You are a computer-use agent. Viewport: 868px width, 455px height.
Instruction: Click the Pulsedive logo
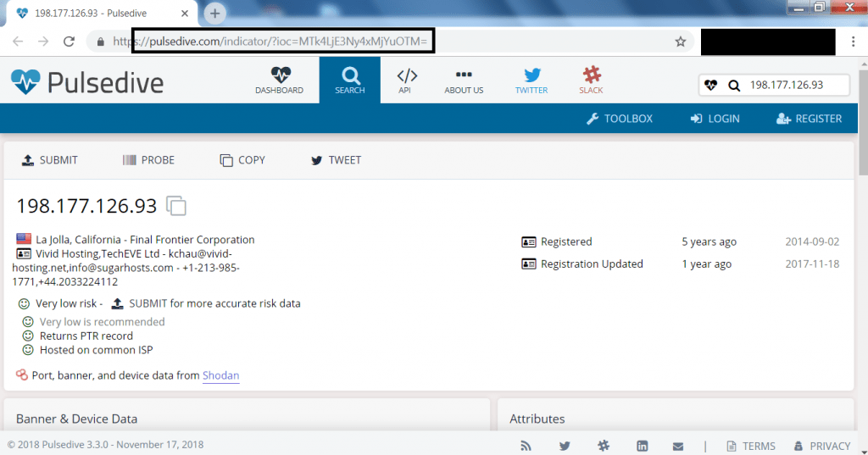click(x=87, y=82)
